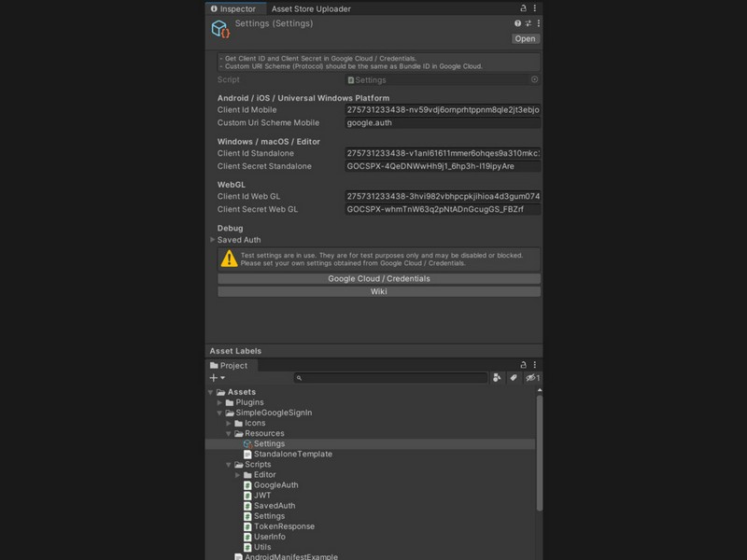Click the Project panel vertical scrollbar
The height and width of the screenshot is (560, 747).
coord(540,453)
